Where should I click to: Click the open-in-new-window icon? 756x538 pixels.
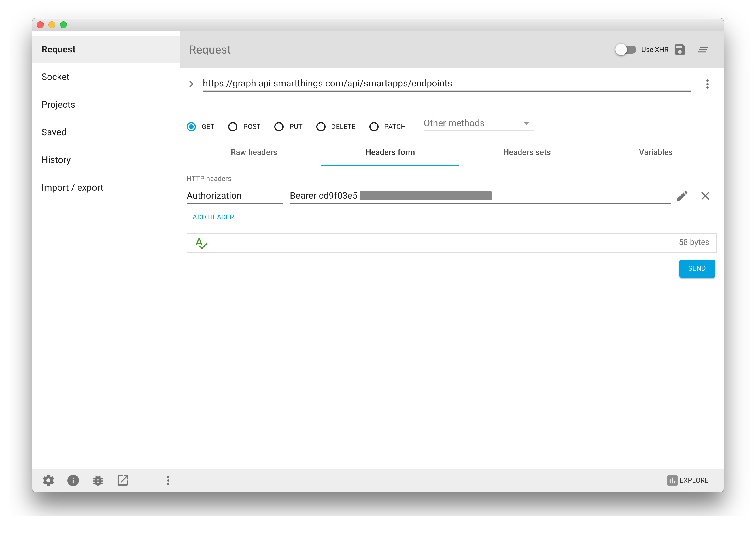coord(123,480)
